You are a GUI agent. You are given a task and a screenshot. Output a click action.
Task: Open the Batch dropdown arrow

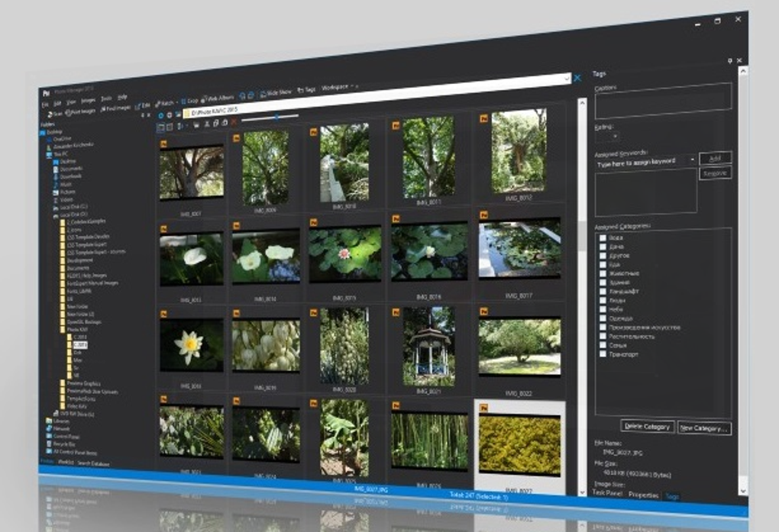(177, 102)
